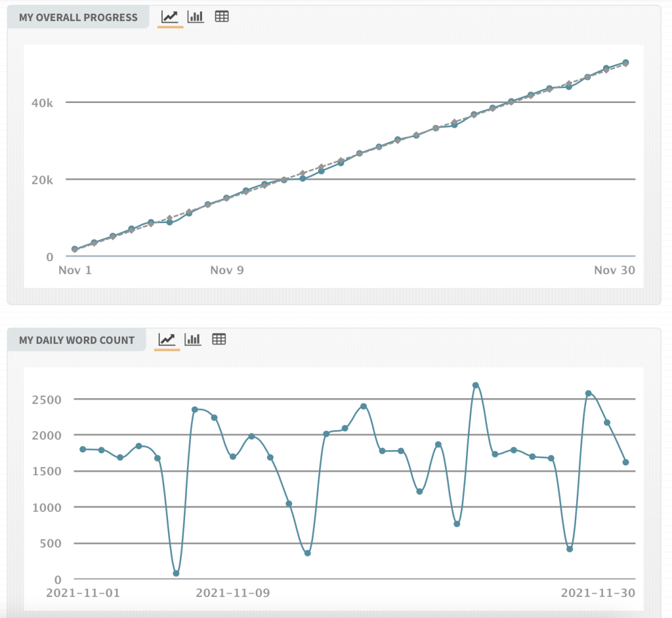The height and width of the screenshot is (618, 672).
Task: Click the highest peak in Daily Word Count
Action: (476, 385)
